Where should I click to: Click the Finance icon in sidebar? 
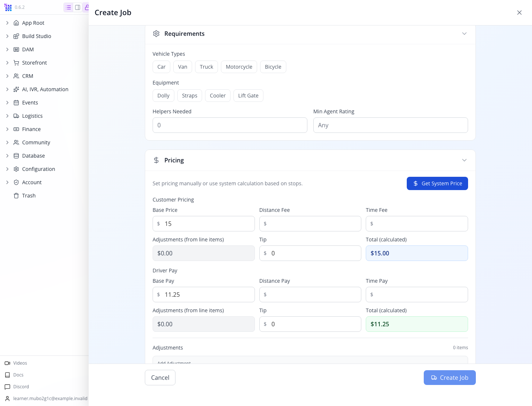click(16, 129)
